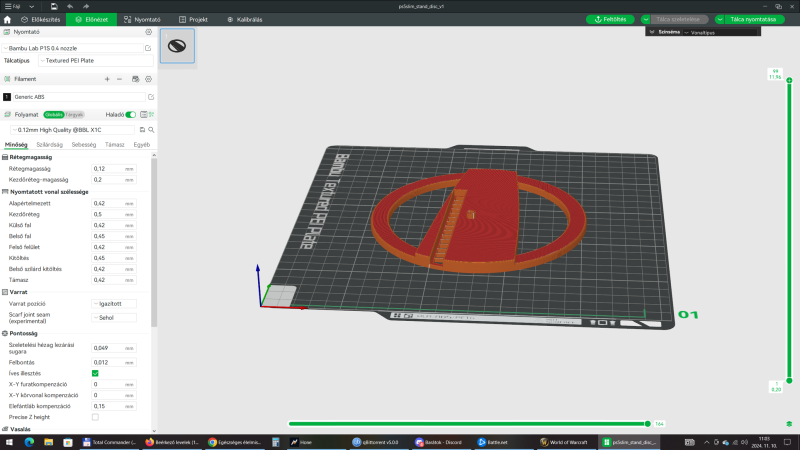Search process settings with magnifier icon
Image resolution: width=800 pixels, height=450 pixels.
pyautogui.click(x=151, y=130)
